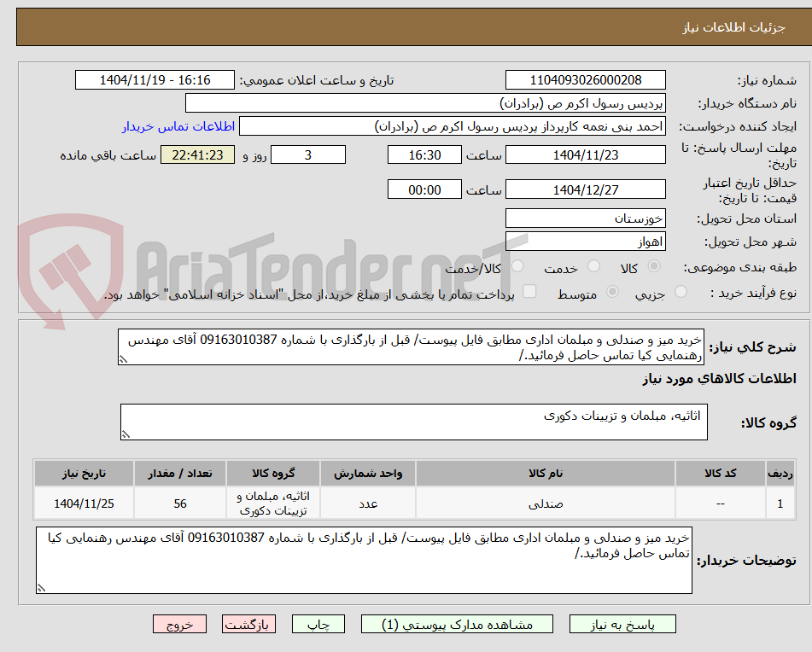Click the نام دستگاه خریدار field
812x652 pixels.
pos(425,103)
